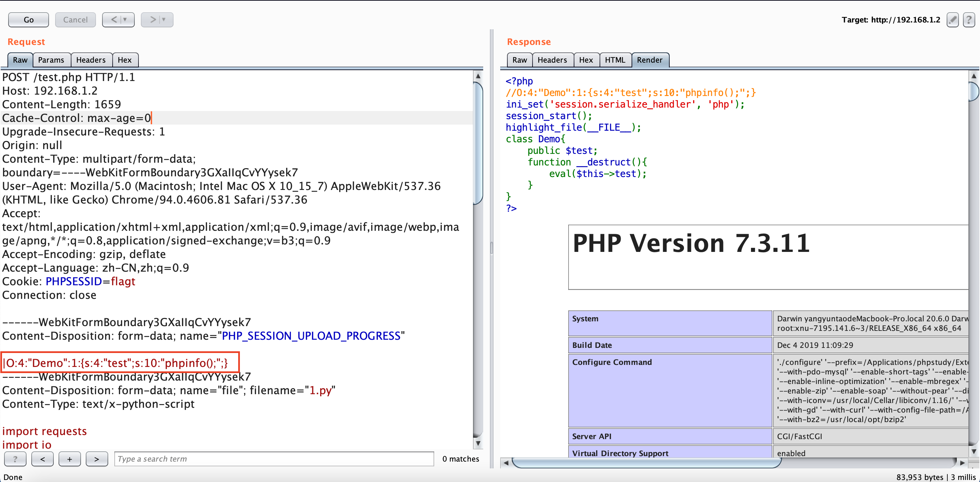Focus the search term input field
Screen dimensions: 980x482
[x=274, y=459]
